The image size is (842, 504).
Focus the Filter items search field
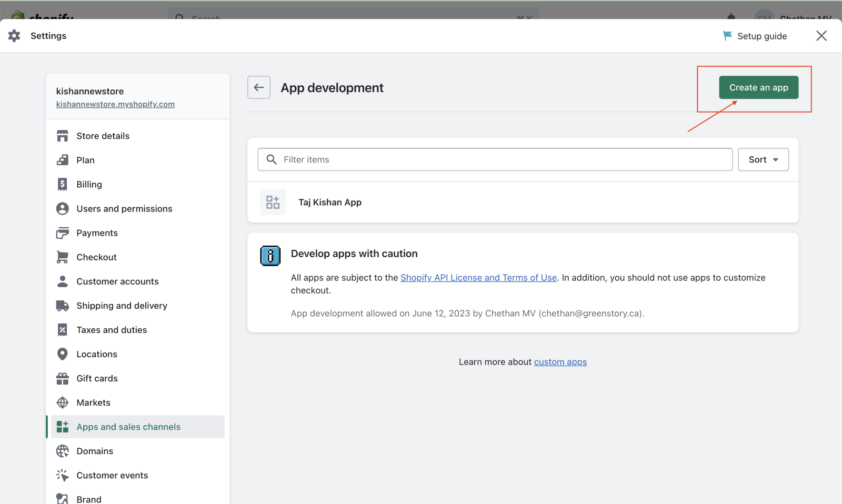click(495, 159)
